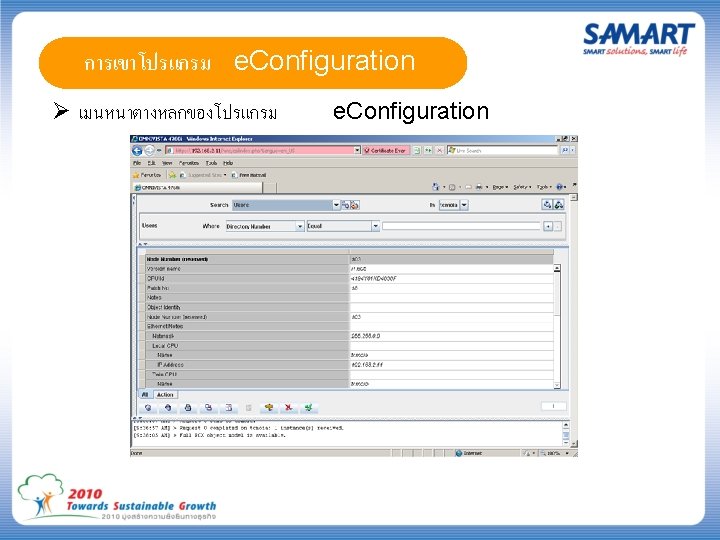
Task: Select the 'Netmask' attribute row
Action: coord(349,336)
